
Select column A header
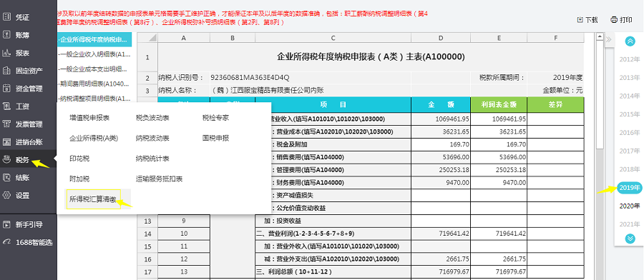184,38
